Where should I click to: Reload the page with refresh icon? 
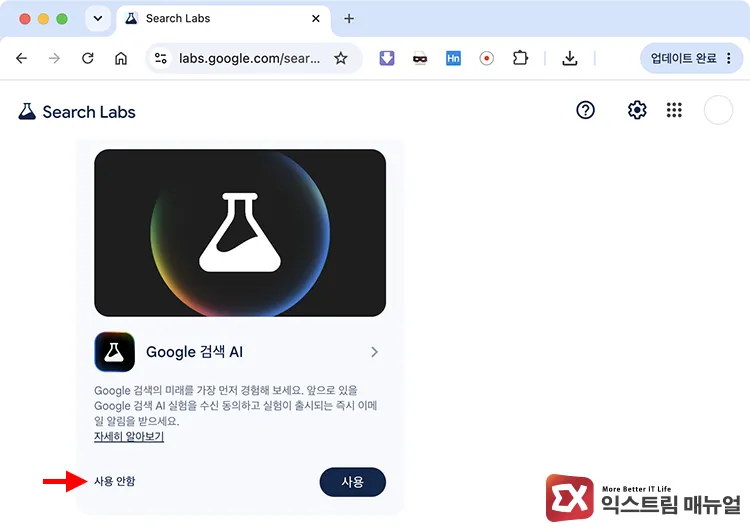pyautogui.click(x=88, y=58)
